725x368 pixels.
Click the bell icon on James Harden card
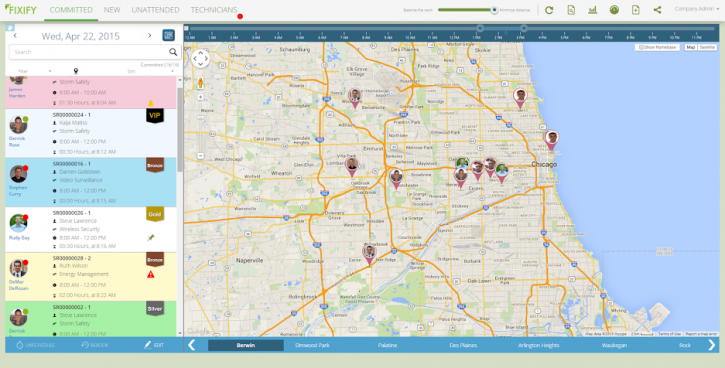[150, 103]
